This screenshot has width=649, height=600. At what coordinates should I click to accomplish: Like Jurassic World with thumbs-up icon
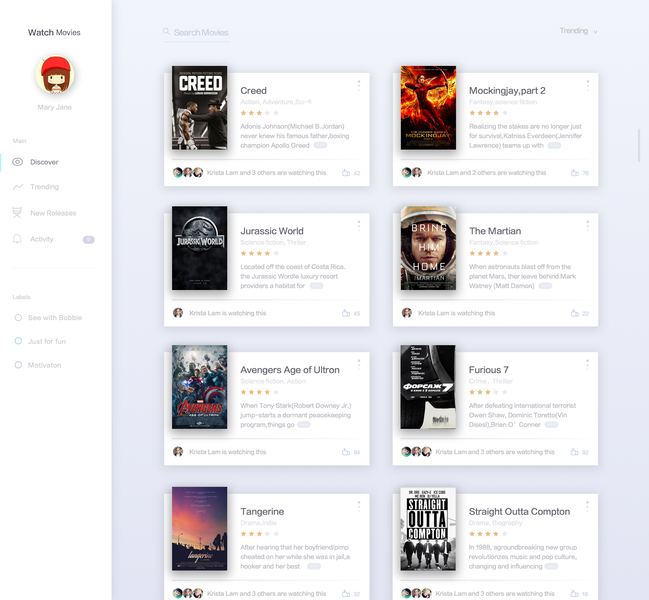(x=346, y=313)
